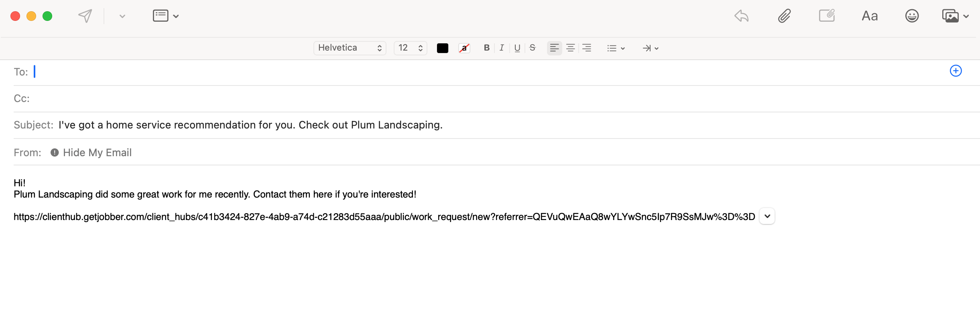Click the Hide My Email sender option
Image resolution: width=980 pixels, height=318 pixels.
coord(98,152)
